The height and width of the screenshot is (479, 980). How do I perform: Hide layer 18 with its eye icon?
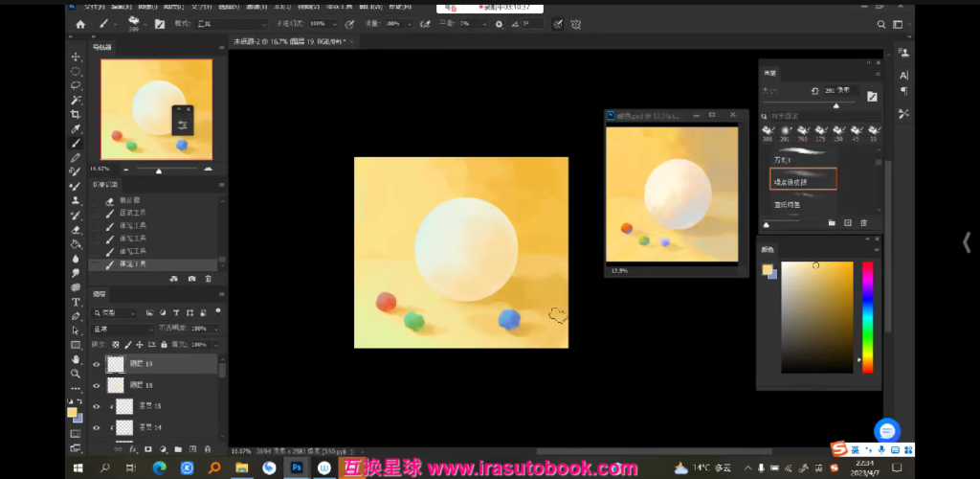click(97, 385)
